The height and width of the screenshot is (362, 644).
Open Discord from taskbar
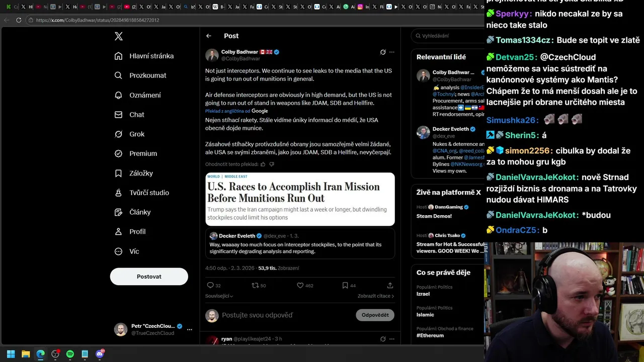[x=100, y=354]
